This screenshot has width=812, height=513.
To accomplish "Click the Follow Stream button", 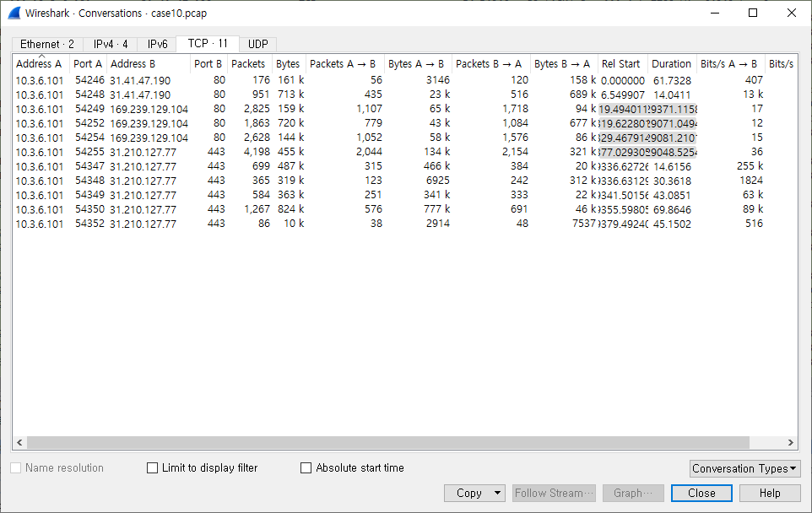I will [554, 494].
